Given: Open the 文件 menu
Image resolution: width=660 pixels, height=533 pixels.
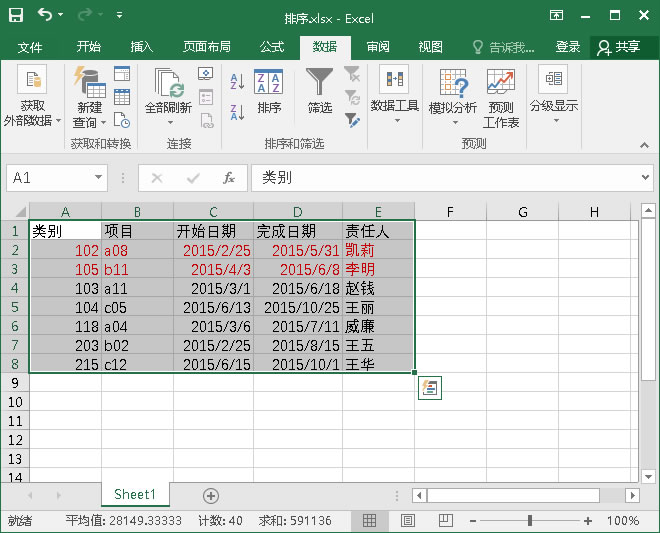Looking at the screenshot, I should (x=30, y=47).
